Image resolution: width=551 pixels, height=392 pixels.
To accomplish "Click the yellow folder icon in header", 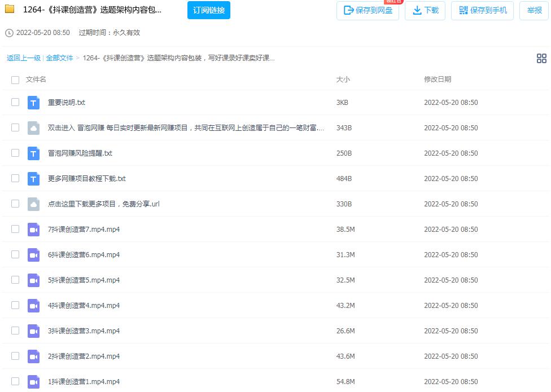I will click(10, 10).
